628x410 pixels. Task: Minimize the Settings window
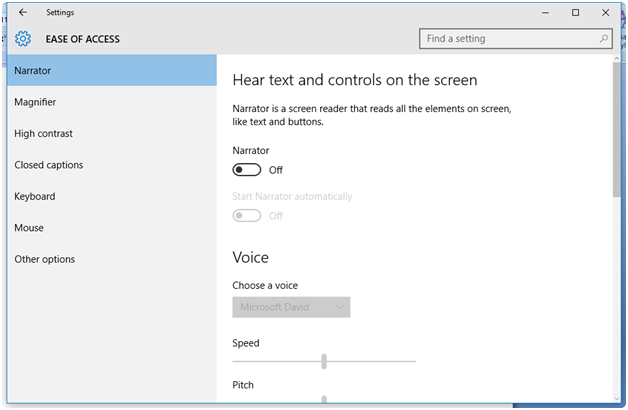[546, 13]
